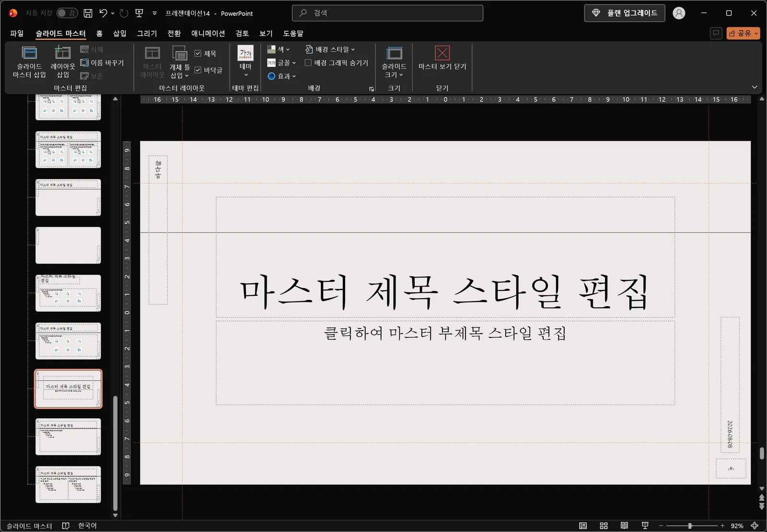Screen dimensions: 767x532
Task: Open Insert Placeholder icon
Action: coord(180,54)
